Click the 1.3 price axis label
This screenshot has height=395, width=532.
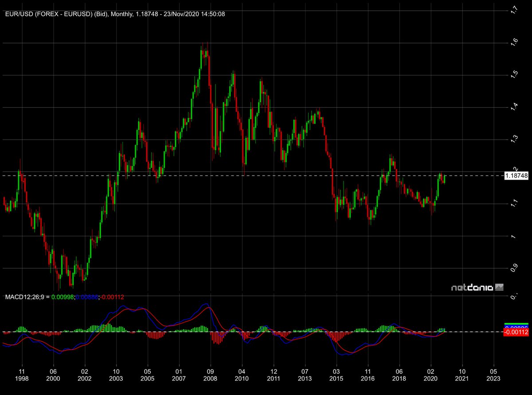click(x=514, y=140)
